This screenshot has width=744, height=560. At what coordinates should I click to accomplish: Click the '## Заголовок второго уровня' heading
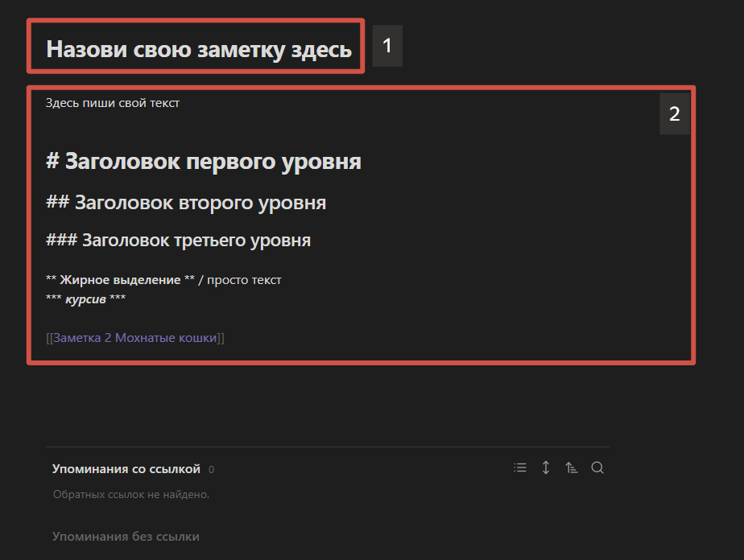186,203
